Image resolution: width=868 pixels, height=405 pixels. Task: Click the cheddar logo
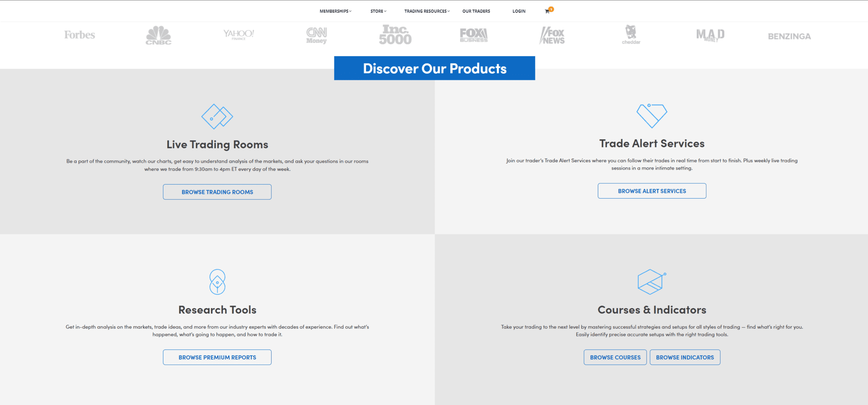pyautogui.click(x=631, y=35)
